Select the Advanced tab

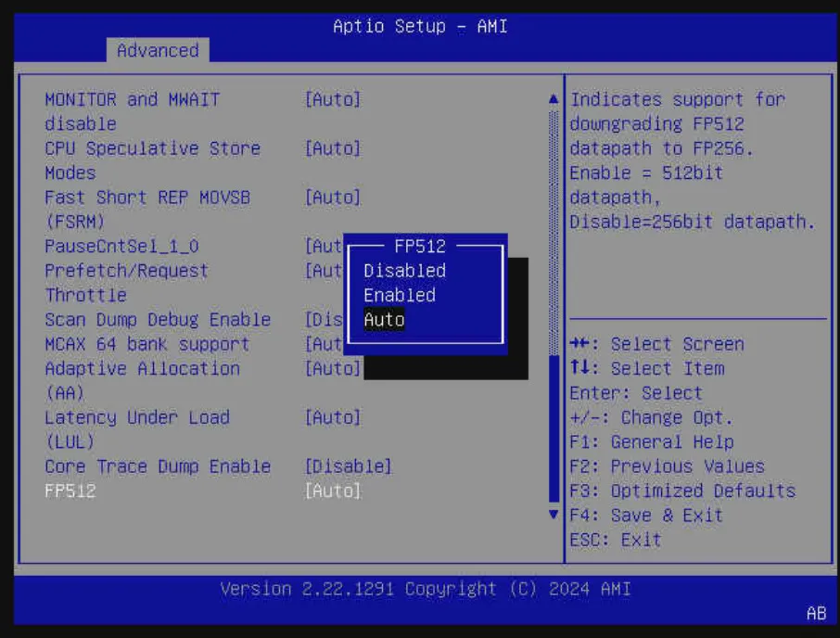coord(158,51)
